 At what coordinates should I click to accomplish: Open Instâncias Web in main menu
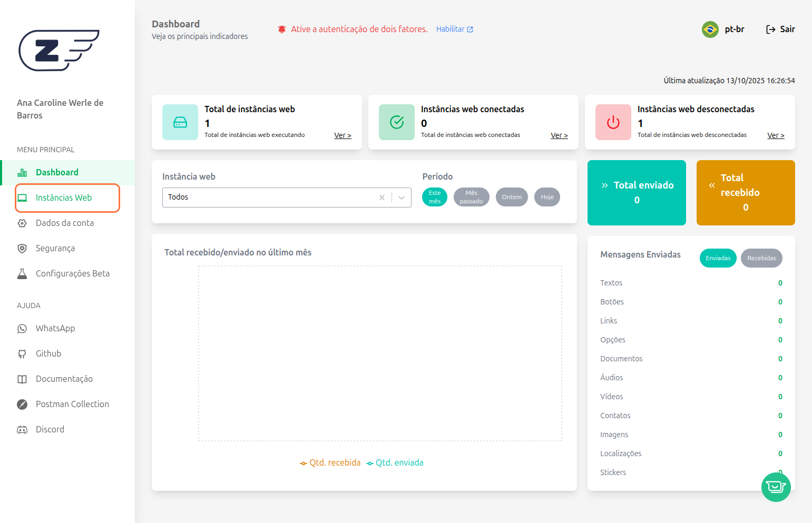(64, 198)
